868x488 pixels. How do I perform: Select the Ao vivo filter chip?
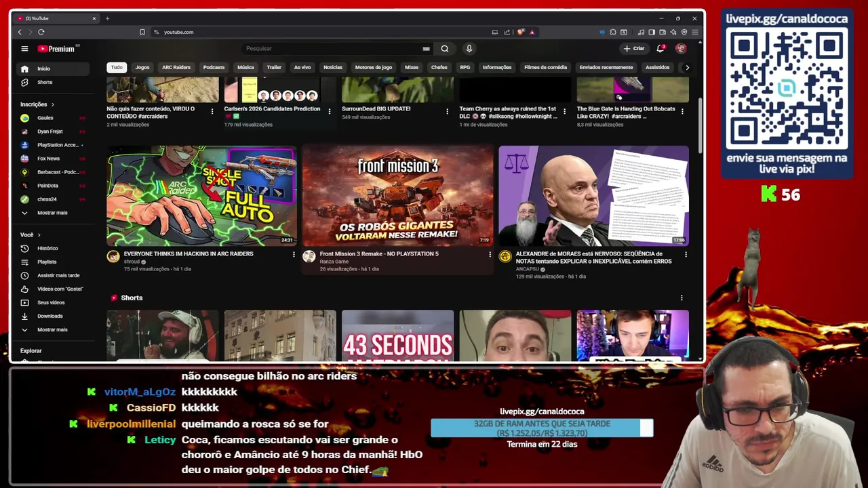(302, 67)
